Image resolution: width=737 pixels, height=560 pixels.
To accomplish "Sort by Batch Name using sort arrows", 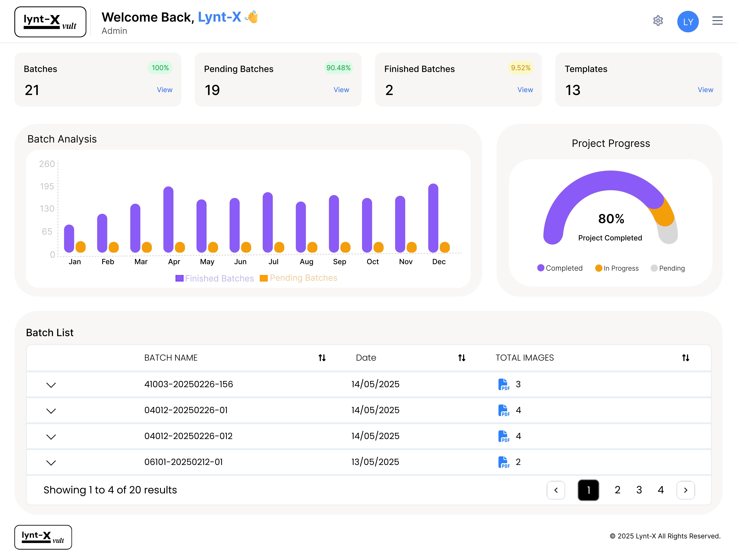I will [322, 358].
